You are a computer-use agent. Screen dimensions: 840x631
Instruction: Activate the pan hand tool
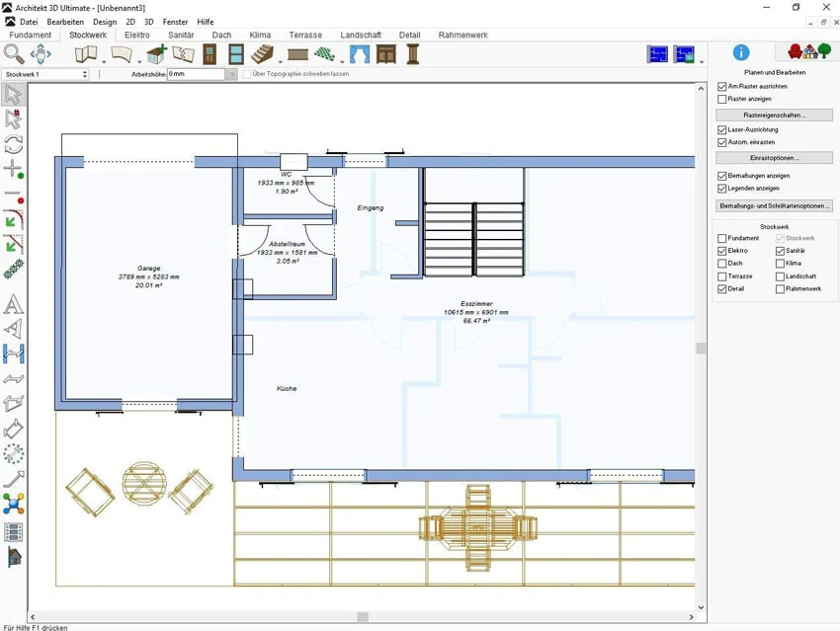tap(41, 54)
